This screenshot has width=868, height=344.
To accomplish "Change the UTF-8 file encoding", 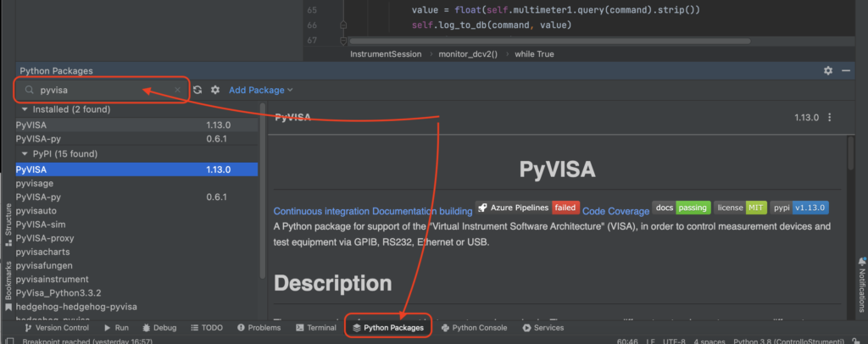I will click(x=675, y=341).
